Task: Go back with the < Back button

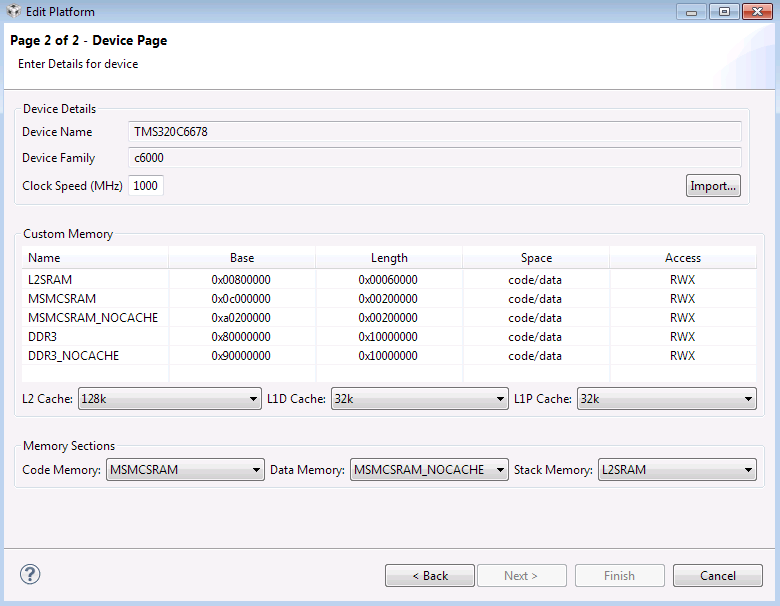Action: [430, 576]
